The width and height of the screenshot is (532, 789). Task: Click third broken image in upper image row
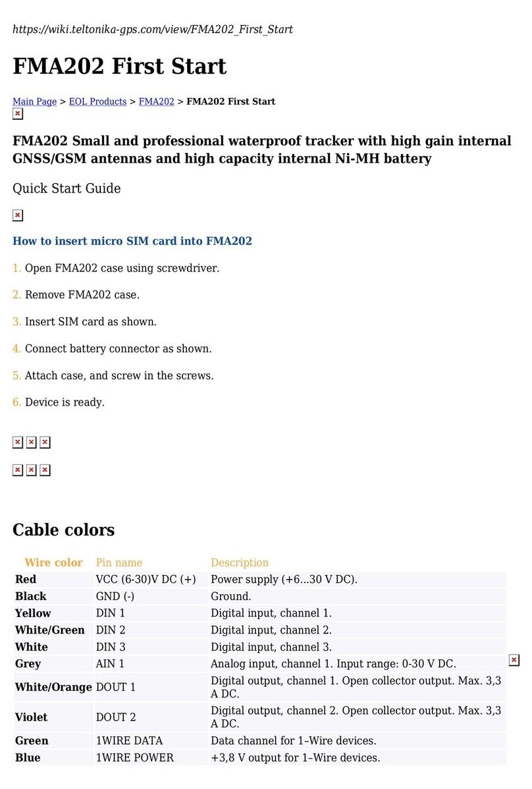[x=45, y=443]
